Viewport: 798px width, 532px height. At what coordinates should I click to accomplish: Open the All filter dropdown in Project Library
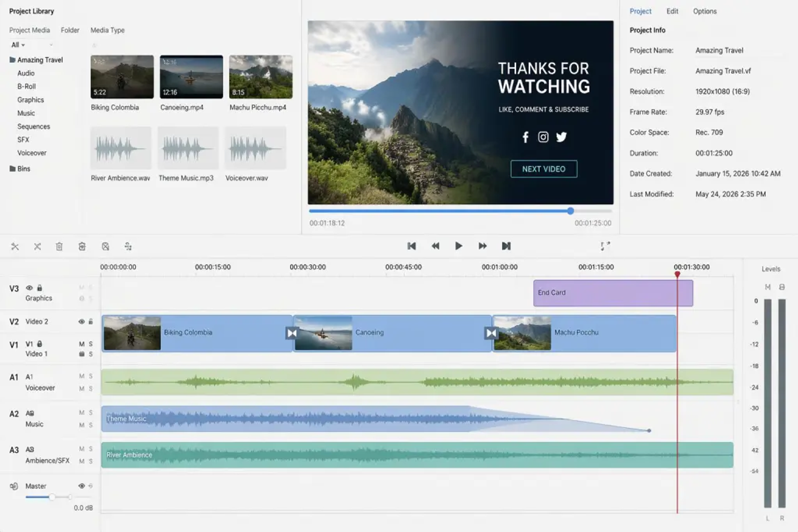(18, 45)
